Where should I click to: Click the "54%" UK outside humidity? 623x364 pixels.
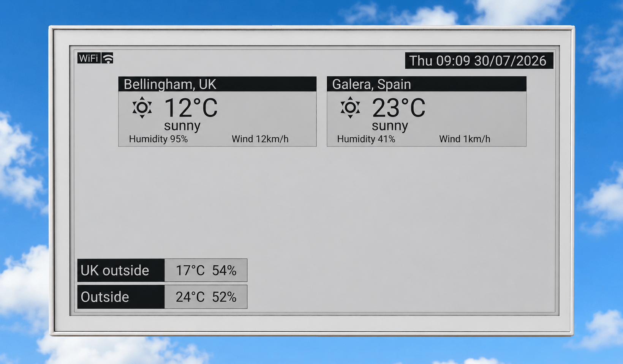pyautogui.click(x=224, y=271)
